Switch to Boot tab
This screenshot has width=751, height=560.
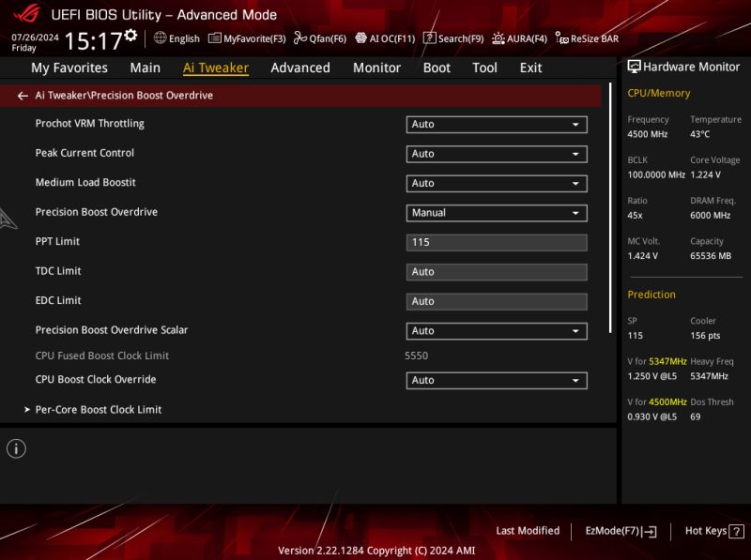pos(437,68)
